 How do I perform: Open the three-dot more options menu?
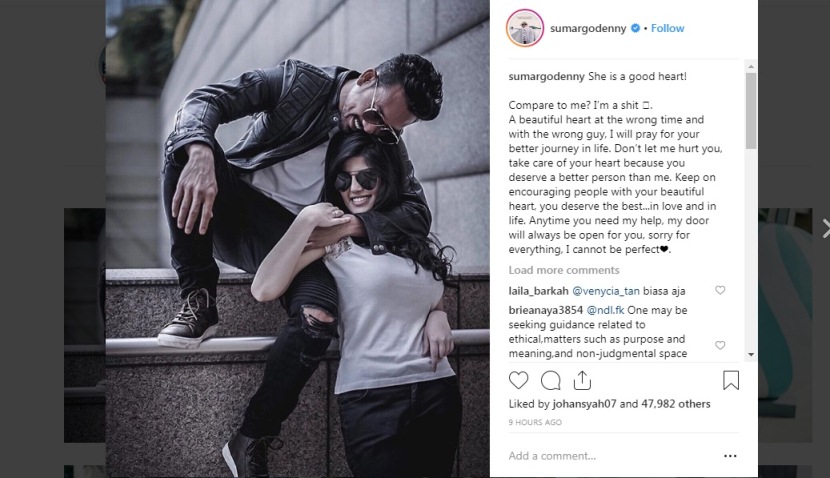tap(730, 456)
